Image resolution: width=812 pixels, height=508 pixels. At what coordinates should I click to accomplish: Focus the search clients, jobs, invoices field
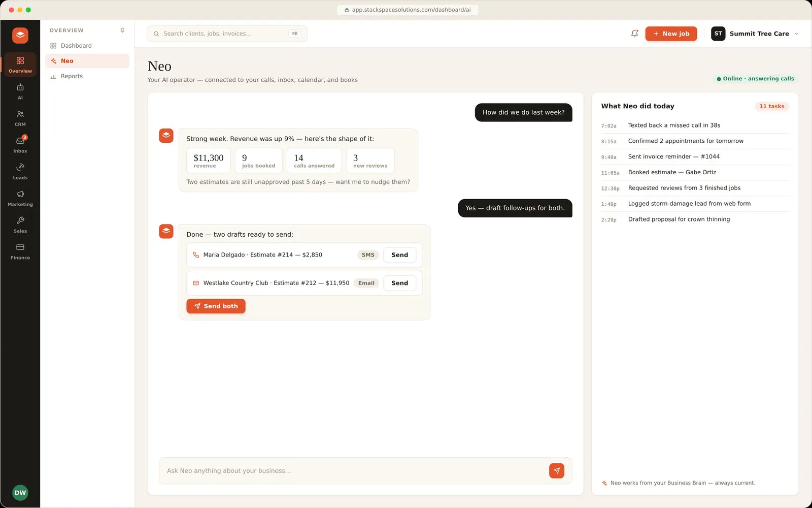pyautogui.click(x=227, y=34)
